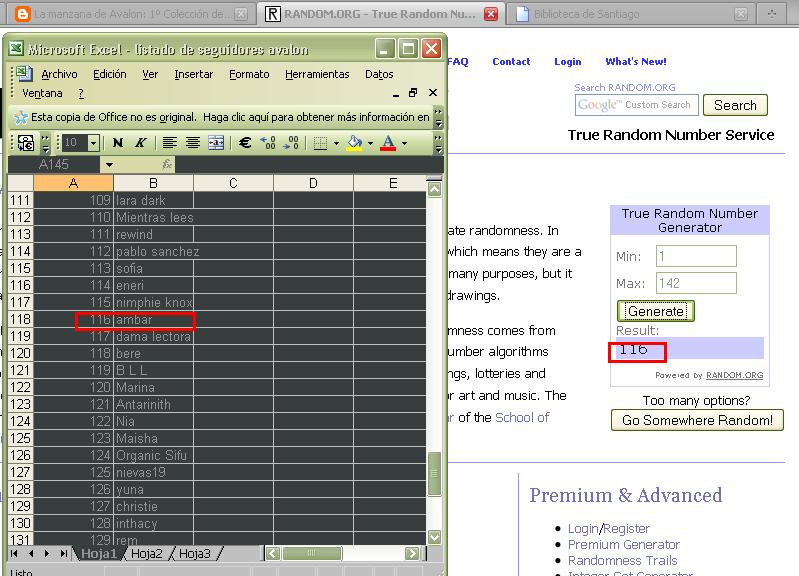The height and width of the screenshot is (576, 799).
Task: Align cell text to the left
Action: pos(170,143)
